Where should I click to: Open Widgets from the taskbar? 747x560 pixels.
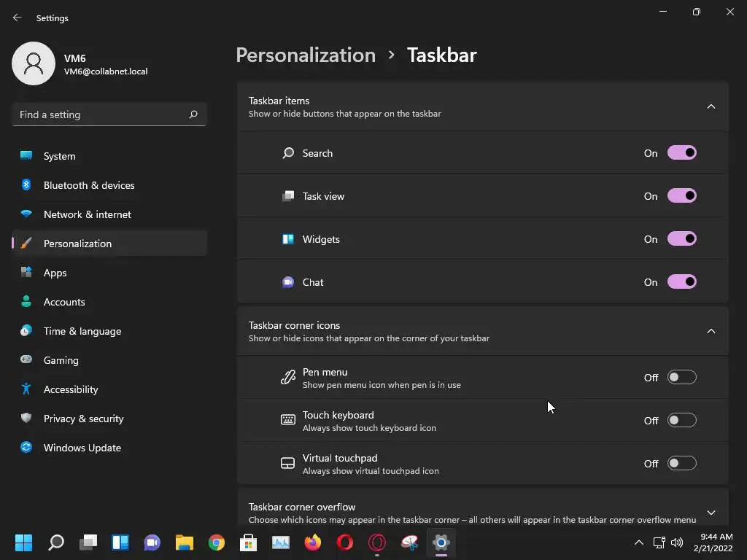(120, 542)
